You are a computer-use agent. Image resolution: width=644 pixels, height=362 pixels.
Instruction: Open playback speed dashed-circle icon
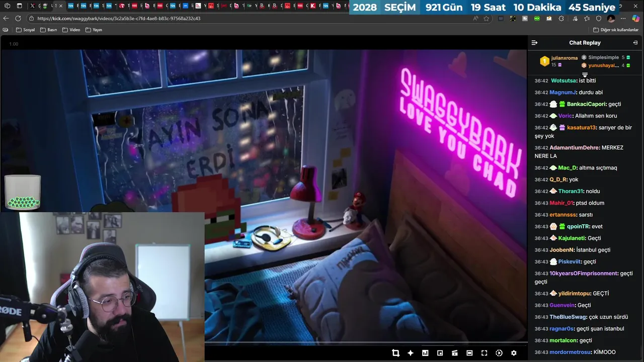[x=499, y=353]
